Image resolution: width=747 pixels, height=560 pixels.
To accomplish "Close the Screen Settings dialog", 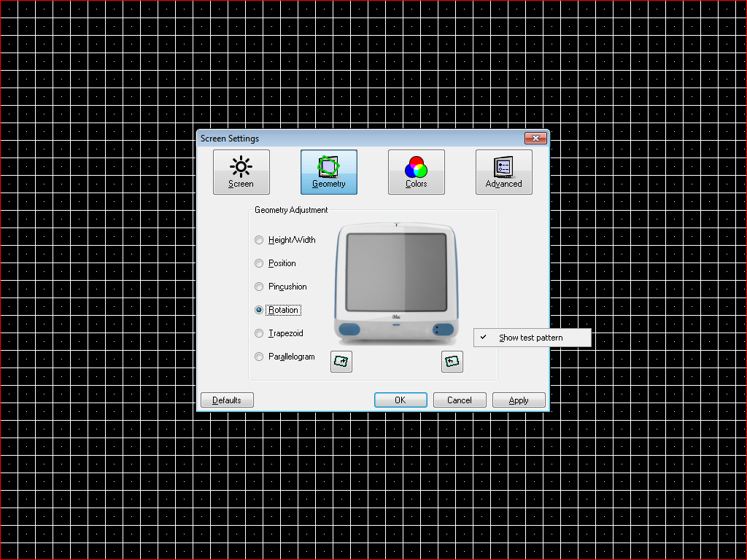I will coord(536,138).
